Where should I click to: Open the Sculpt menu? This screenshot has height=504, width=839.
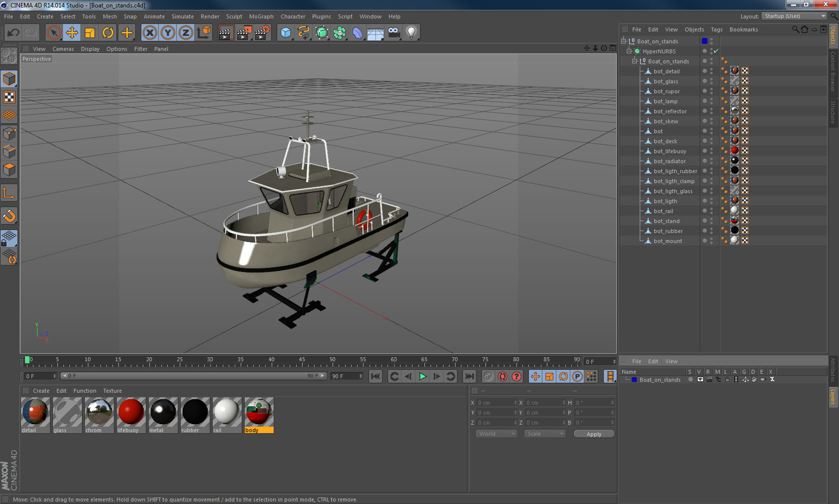(x=234, y=16)
